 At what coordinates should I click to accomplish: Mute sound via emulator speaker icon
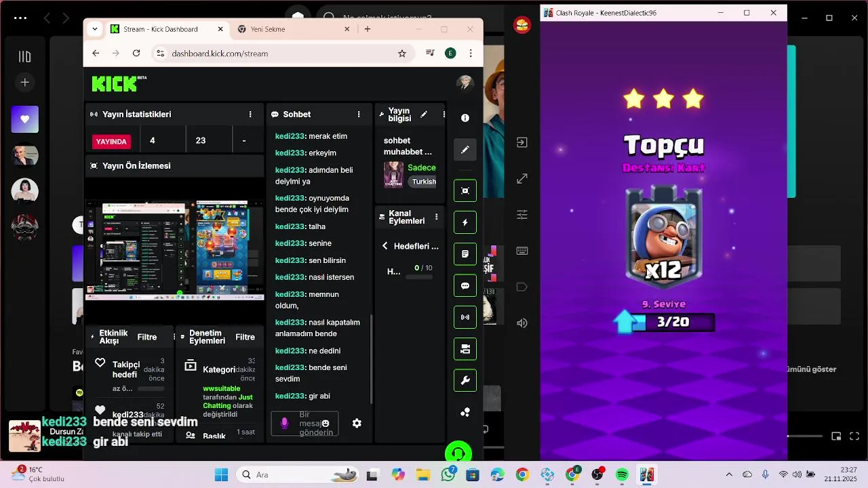522,323
